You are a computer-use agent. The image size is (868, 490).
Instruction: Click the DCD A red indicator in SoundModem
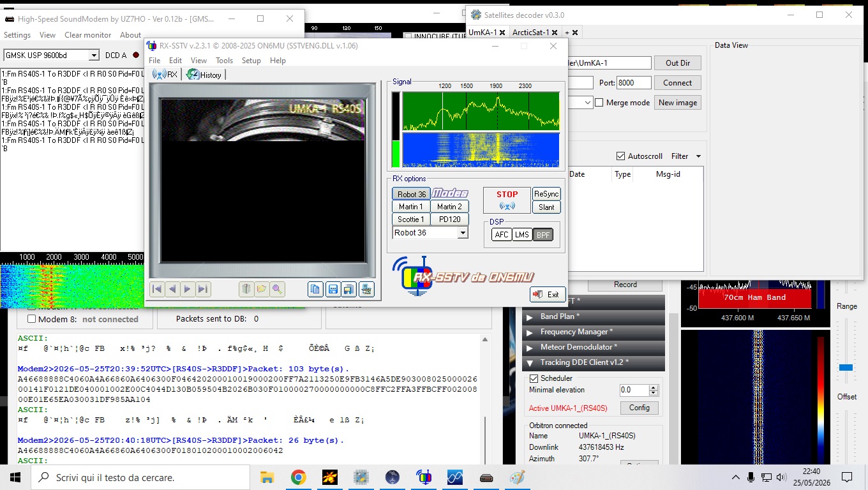point(135,56)
